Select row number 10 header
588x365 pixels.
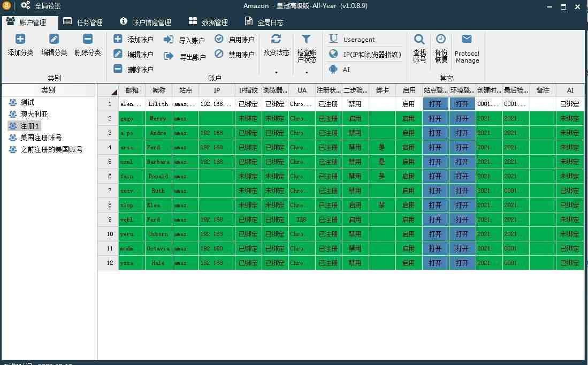pyautogui.click(x=109, y=234)
